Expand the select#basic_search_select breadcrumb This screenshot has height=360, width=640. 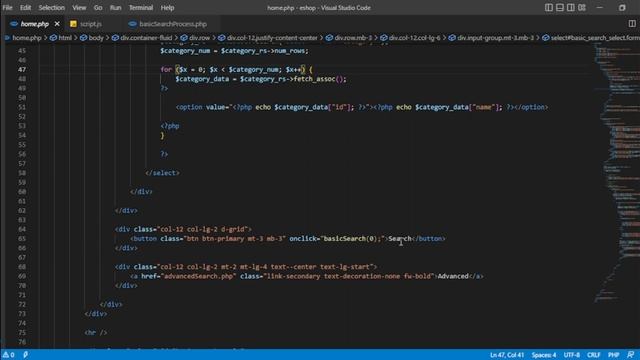point(591,38)
